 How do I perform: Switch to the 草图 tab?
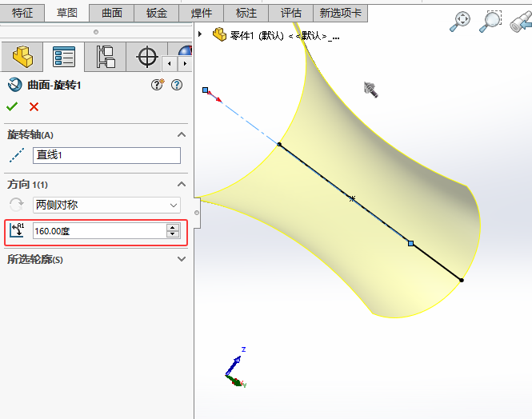[67, 13]
